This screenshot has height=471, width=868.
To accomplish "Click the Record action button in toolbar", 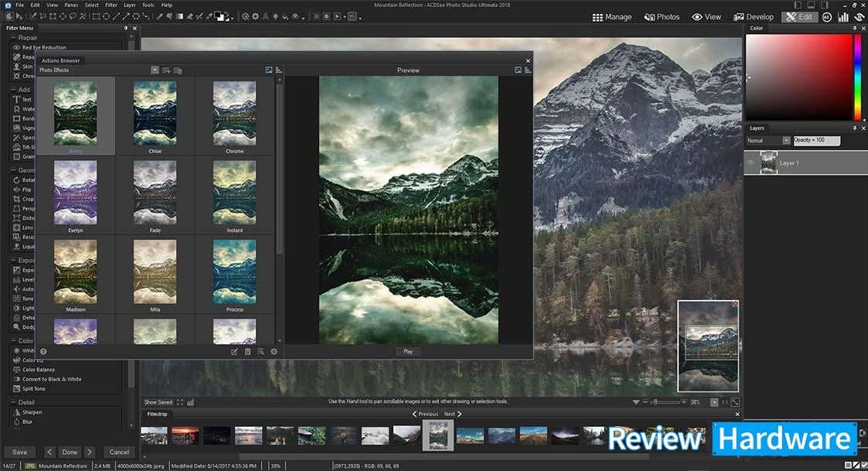I will click(327, 16).
